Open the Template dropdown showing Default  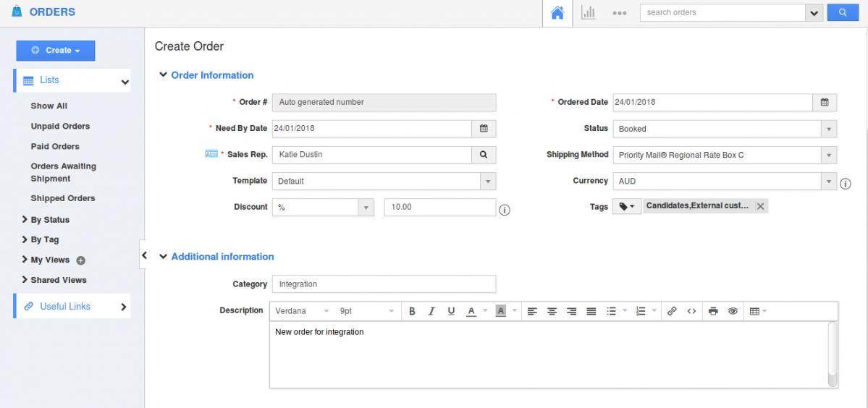point(384,181)
